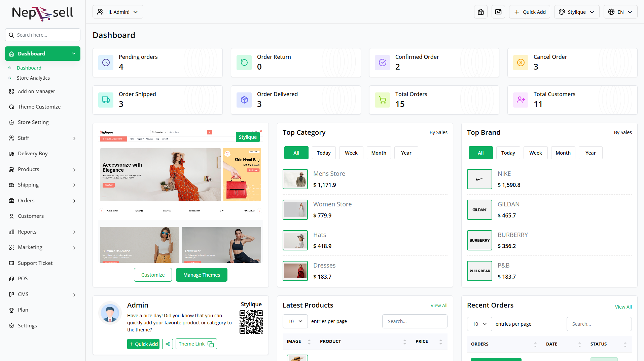The height and width of the screenshot is (361, 644).
Task: Click the Total Orders cart icon
Action: (x=383, y=100)
